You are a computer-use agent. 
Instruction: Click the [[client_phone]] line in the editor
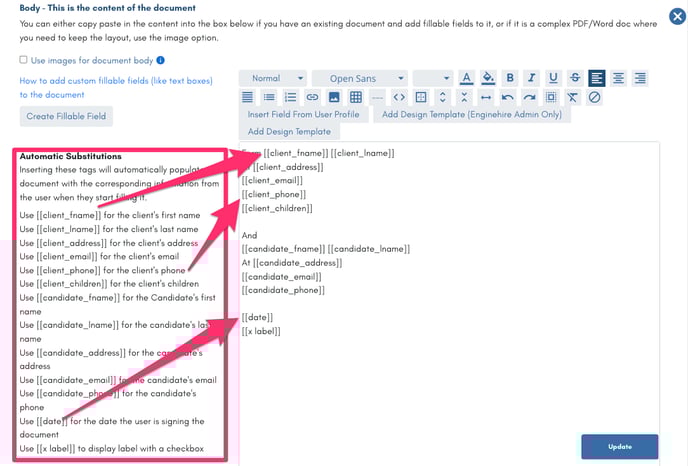(x=274, y=194)
